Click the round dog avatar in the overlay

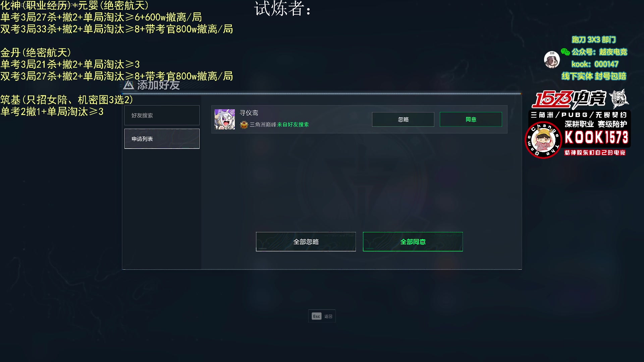click(x=552, y=60)
